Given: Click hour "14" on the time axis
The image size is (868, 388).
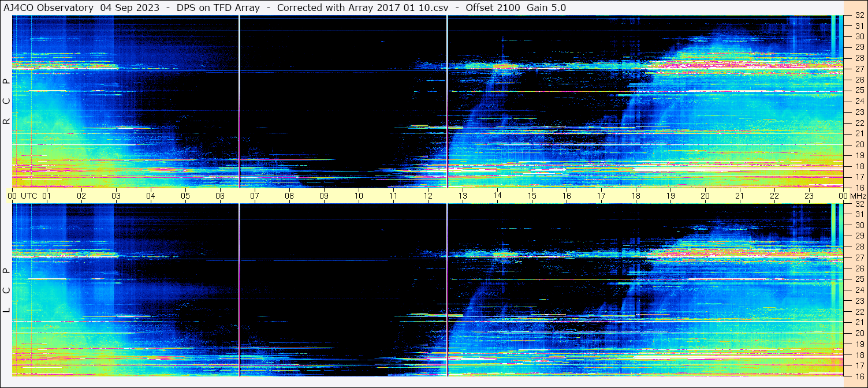Looking at the screenshot, I should 497,196.
